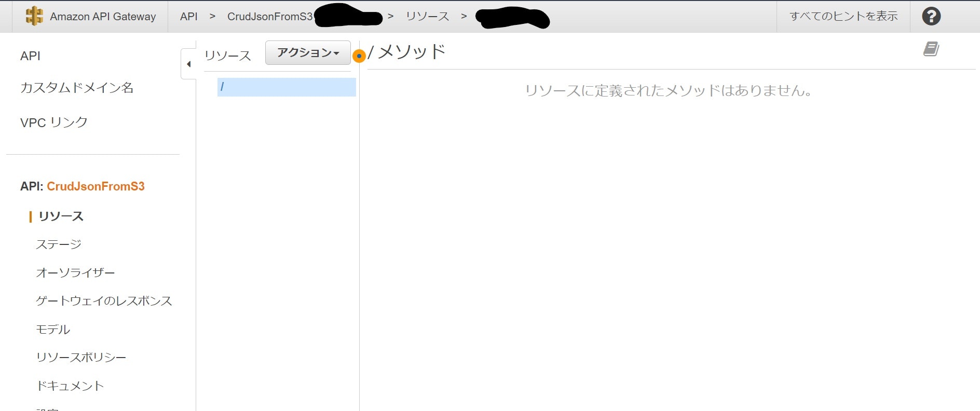Click the リソース panel heading

pos(228,56)
